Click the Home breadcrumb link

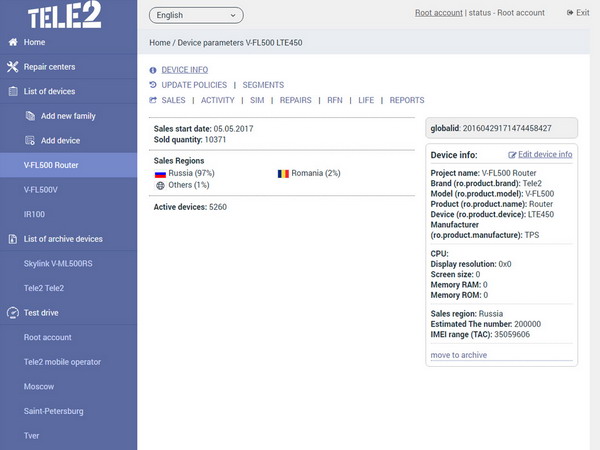[x=159, y=43]
